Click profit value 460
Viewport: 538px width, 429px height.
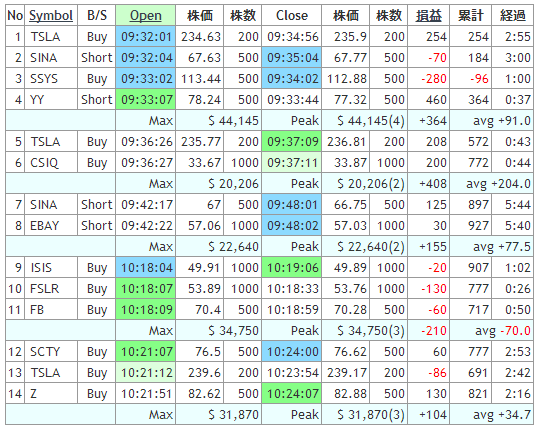(436, 100)
